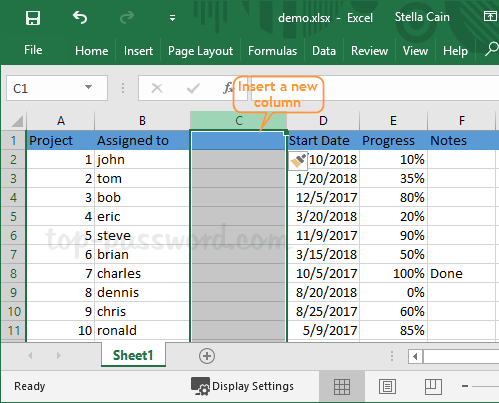Undo the last action
499x403 pixels.
[x=80, y=17]
